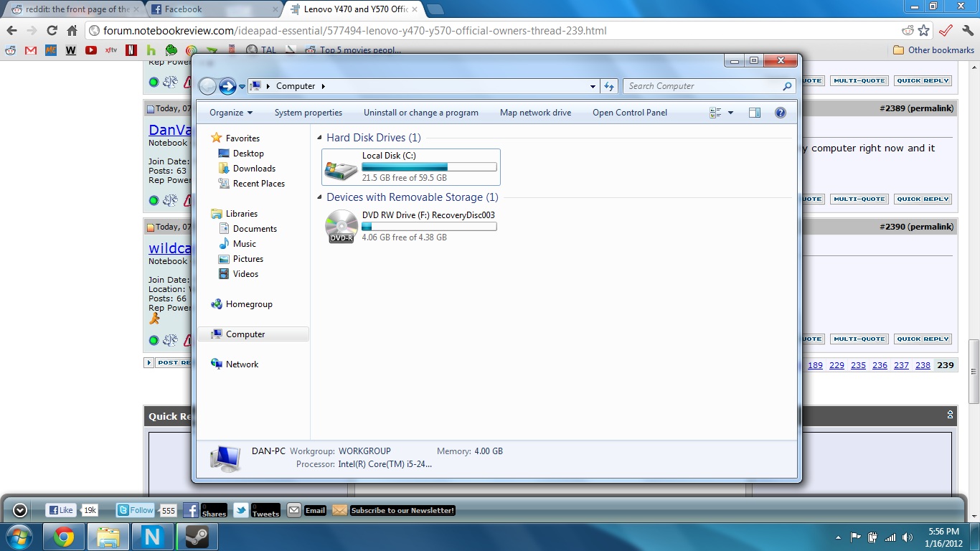Image resolution: width=980 pixels, height=551 pixels.
Task: Click the Explorer search magnifier icon
Action: click(x=788, y=86)
